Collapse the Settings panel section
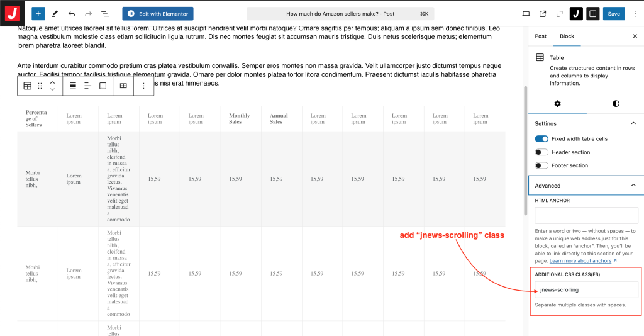Image resolution: width=644 pixels, height=336 pixels. tap(633, 123)
